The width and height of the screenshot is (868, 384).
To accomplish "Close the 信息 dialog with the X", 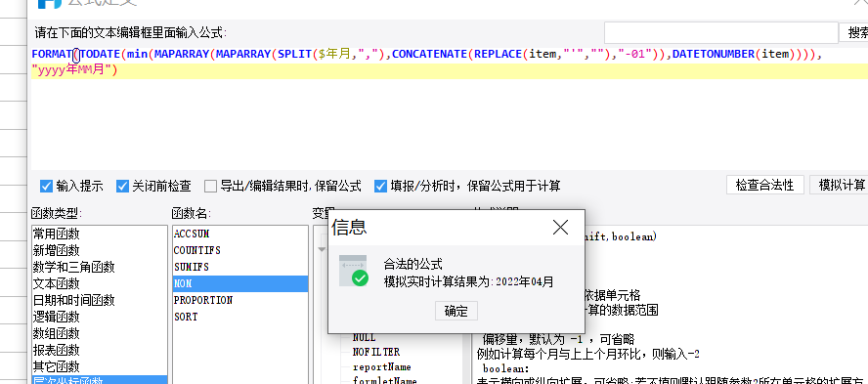I will [560, 227].
